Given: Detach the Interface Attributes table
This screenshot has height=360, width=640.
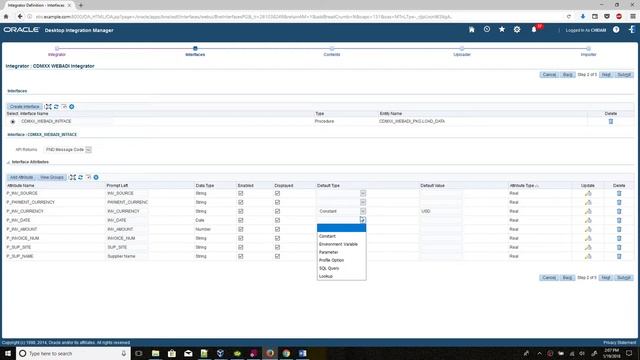Looking at the screenshot, I should (x=73, y=177).
